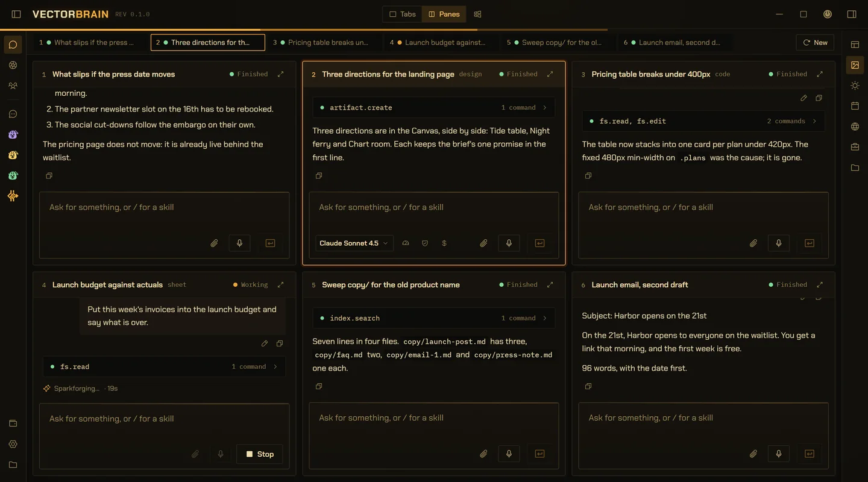Toggle the Panes layout view
The image size is (868, 482).
click(x=444, y=14)
